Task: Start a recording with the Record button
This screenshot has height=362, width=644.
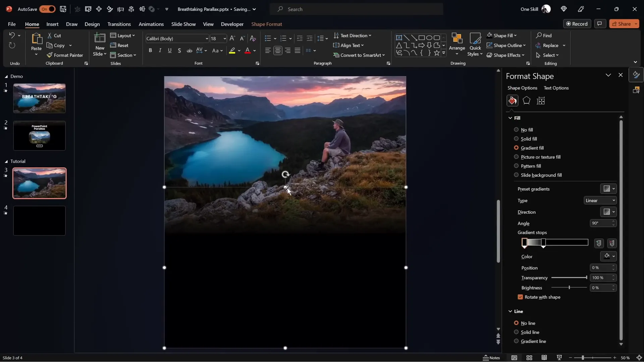Action: pyautogui.click(x=578, y=23)
